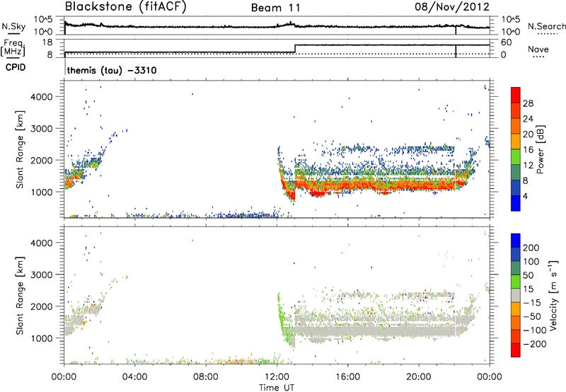Click the 'CPID' label
The height and width of the screenshot is (392, 566).
pos(16,67)
